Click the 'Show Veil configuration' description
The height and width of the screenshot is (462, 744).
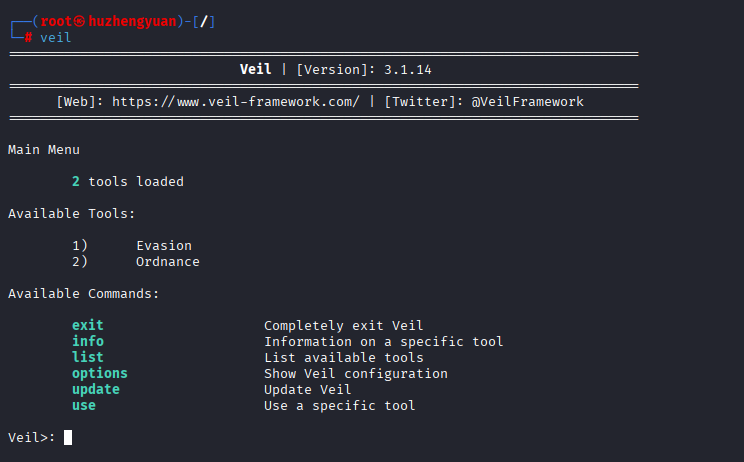pyautogui.click(x=355, y=374)
